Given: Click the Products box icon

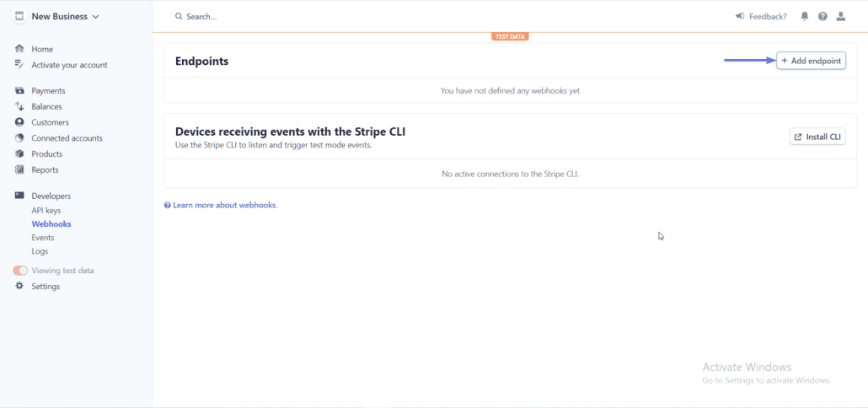Looking at the screenshot, I should pos(19,154).
